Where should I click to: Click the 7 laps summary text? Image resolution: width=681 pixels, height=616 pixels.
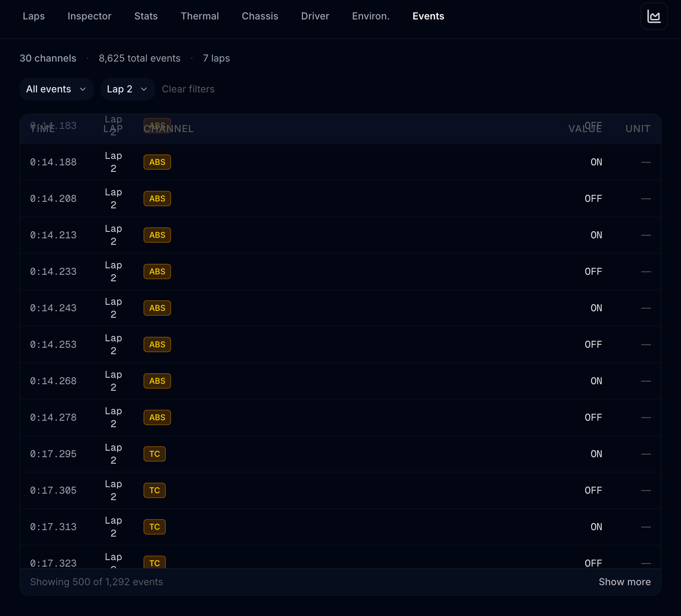[216, 58]
